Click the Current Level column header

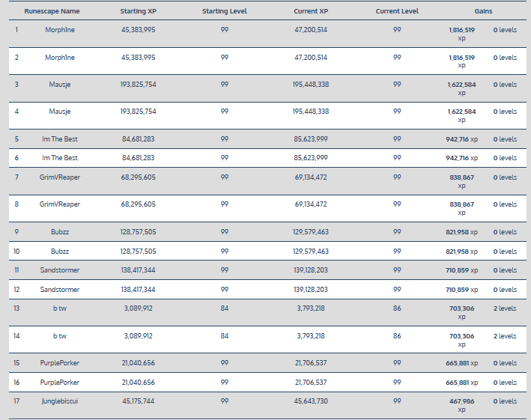pos(396,12)
